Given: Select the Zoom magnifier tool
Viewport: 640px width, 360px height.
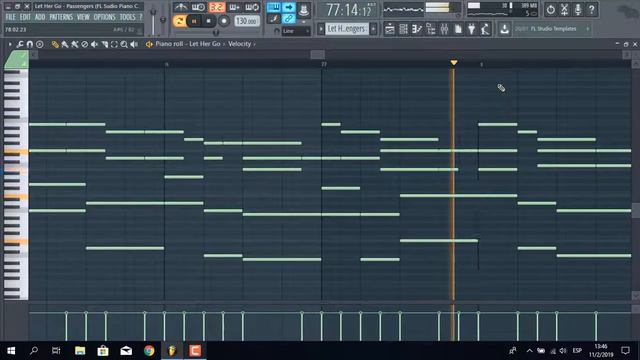Looking at the screenshot, I should tap(124, 44).
